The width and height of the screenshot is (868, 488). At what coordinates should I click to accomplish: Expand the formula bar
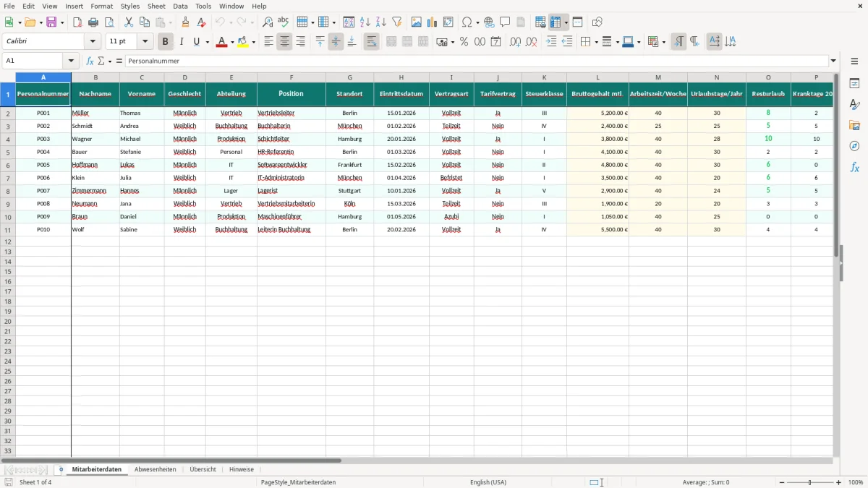[x=833, y=61]
